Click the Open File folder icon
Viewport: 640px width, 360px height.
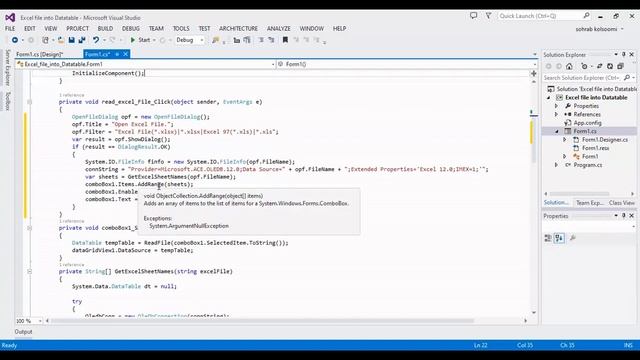(x=60, y=40)
